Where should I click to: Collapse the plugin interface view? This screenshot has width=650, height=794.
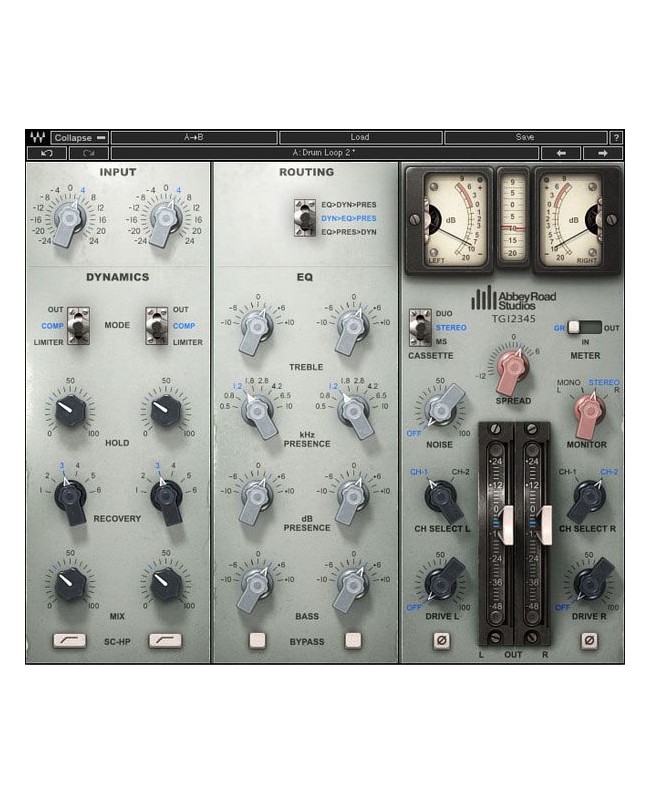click(x=79, y=137)
